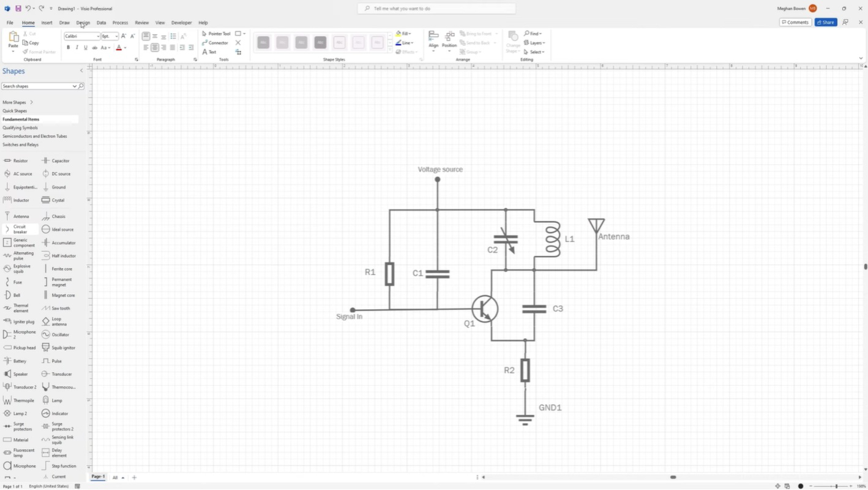Open the Switches and Relays stencil
Viewport: 868px width, 490px height.
[x=21, y=145]
